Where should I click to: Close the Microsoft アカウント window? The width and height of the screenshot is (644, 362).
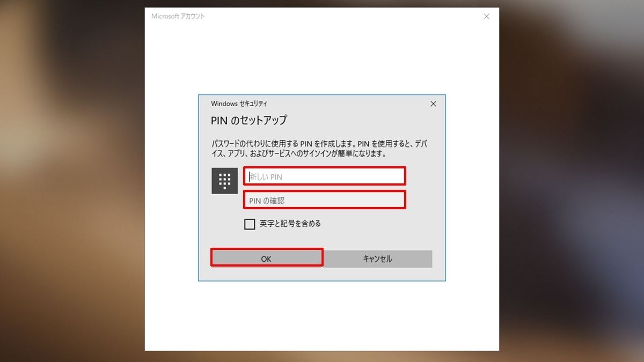[x=486, y=17]
